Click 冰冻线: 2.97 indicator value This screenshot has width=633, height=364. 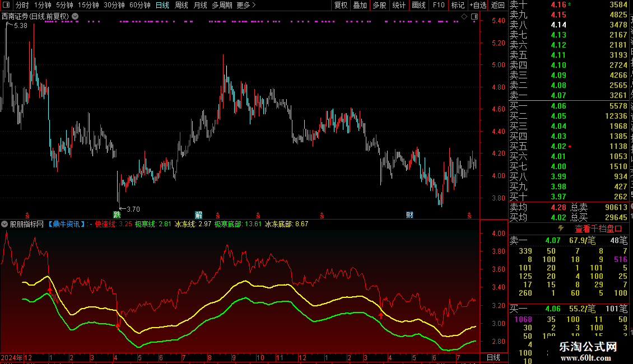(x=193, y=224)
